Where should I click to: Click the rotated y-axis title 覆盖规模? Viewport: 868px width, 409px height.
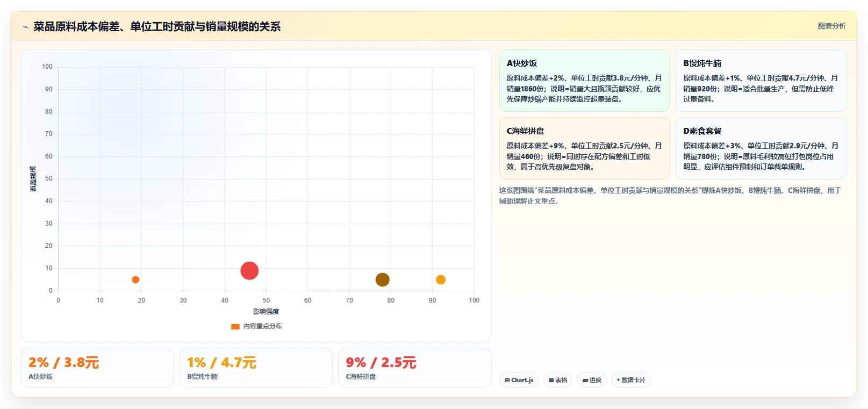click(x=33, y=179)
